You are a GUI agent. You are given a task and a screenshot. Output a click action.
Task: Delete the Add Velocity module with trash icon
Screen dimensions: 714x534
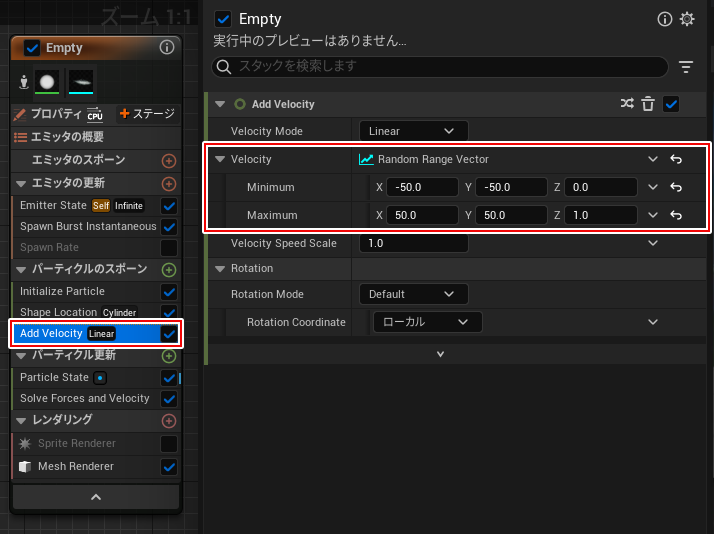[648, 104]
